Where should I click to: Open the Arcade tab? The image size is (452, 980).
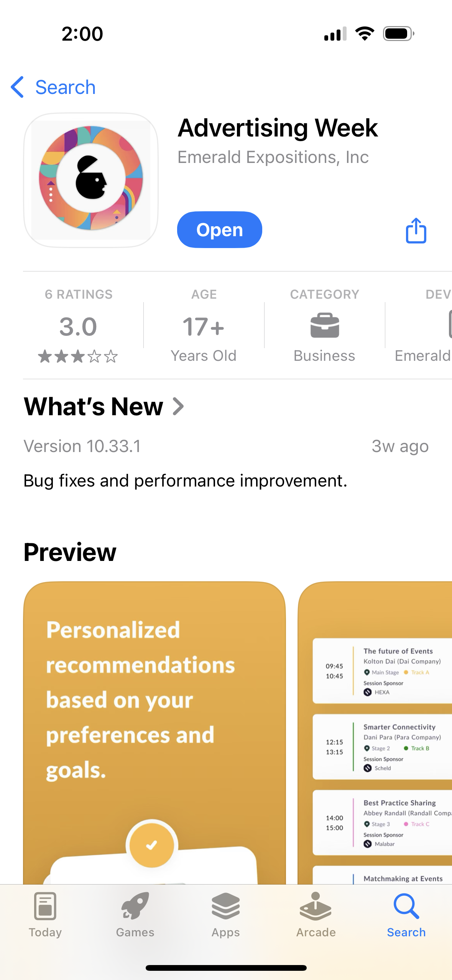(316, 914)
